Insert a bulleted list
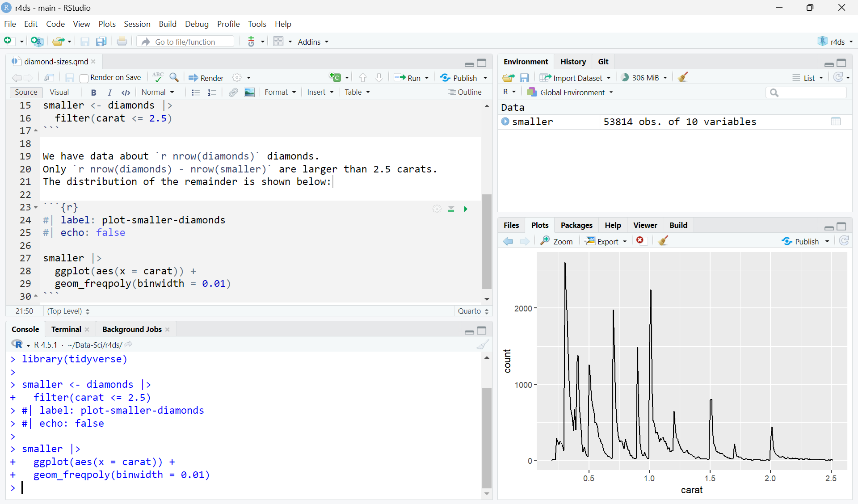 coord(195,92)
